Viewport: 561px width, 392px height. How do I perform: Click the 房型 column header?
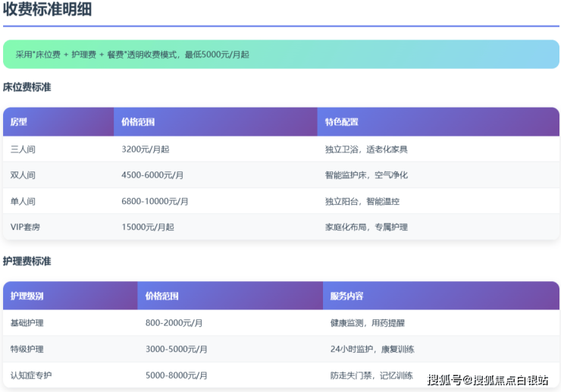tap(19, 122)
